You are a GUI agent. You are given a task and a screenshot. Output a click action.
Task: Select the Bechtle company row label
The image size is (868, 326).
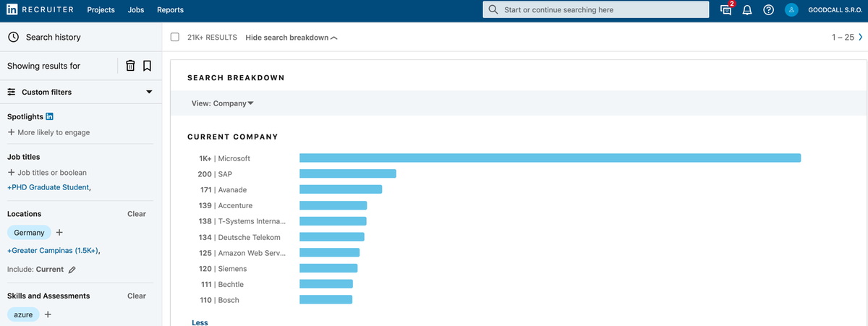click(x=231, y=285)
